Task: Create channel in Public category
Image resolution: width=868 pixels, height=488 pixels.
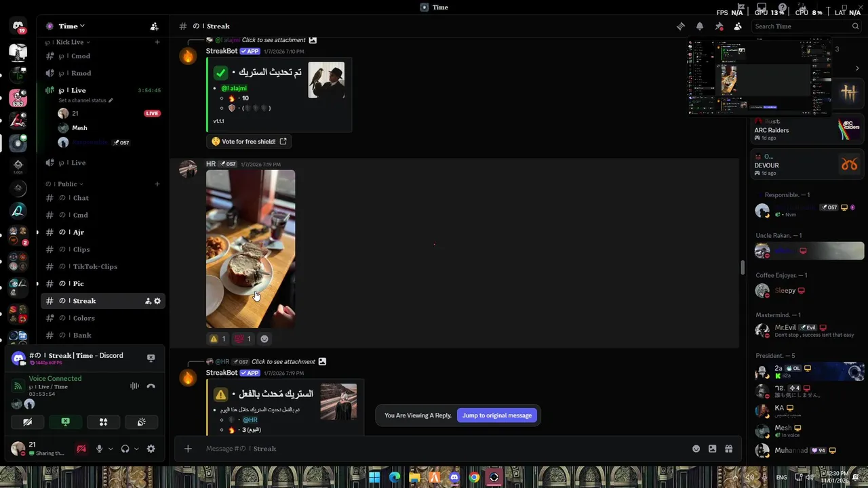Action: coord(157,184)
